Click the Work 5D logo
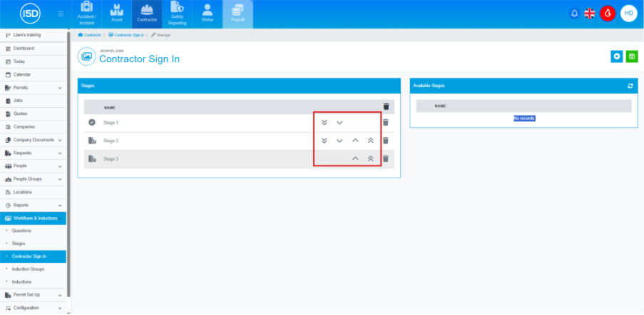Viewport: 644px width, 315px height. click(x=30, y=14)
